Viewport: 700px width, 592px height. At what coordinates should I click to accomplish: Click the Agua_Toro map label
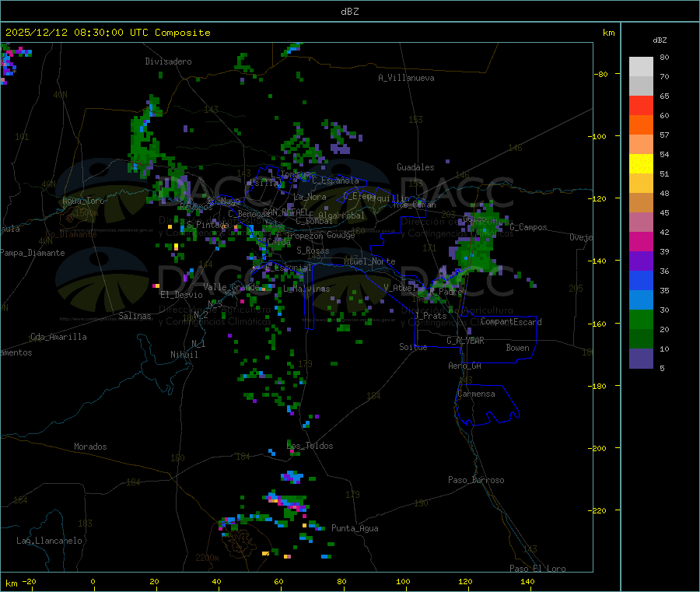[x=83, y=201]
